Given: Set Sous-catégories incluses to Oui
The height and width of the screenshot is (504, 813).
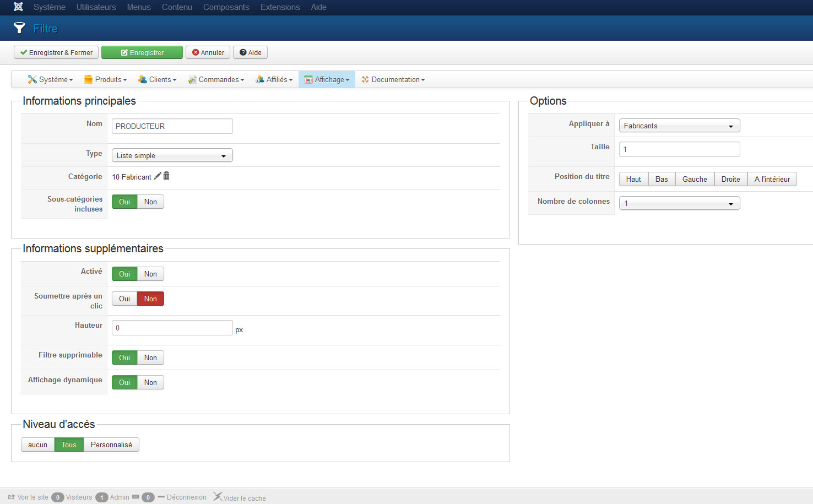Looking at the screenshot, I should [124, 202].
